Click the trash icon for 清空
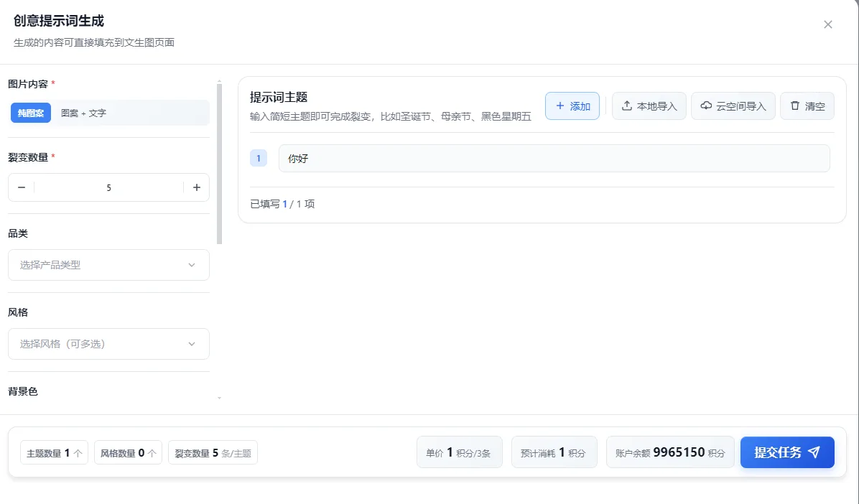 795,106
